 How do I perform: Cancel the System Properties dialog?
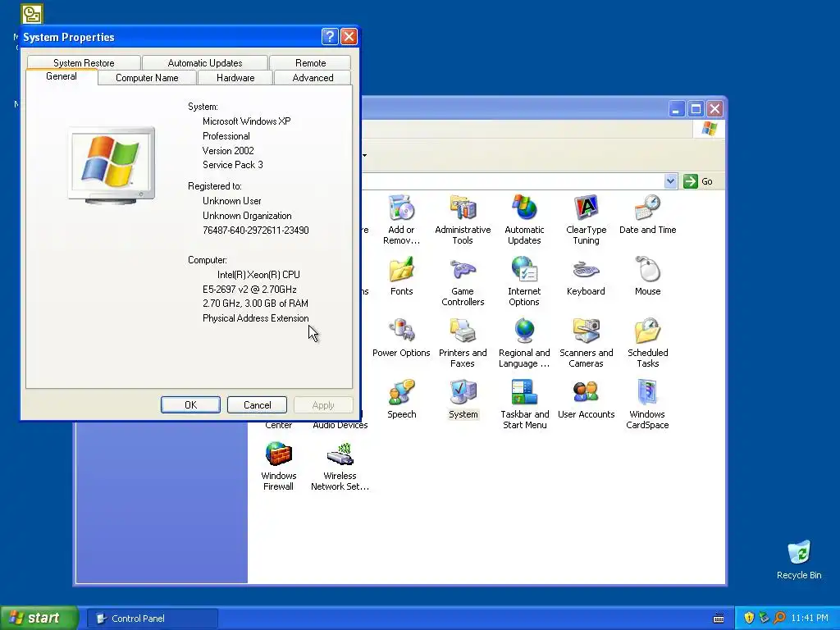(257, 405)
